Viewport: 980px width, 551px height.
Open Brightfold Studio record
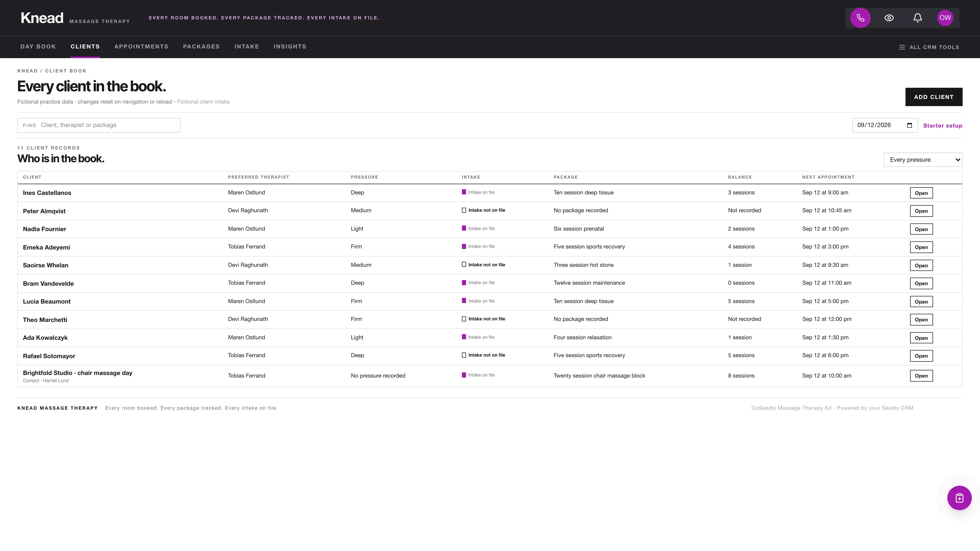pyautogui.click(x=921, y=376)
